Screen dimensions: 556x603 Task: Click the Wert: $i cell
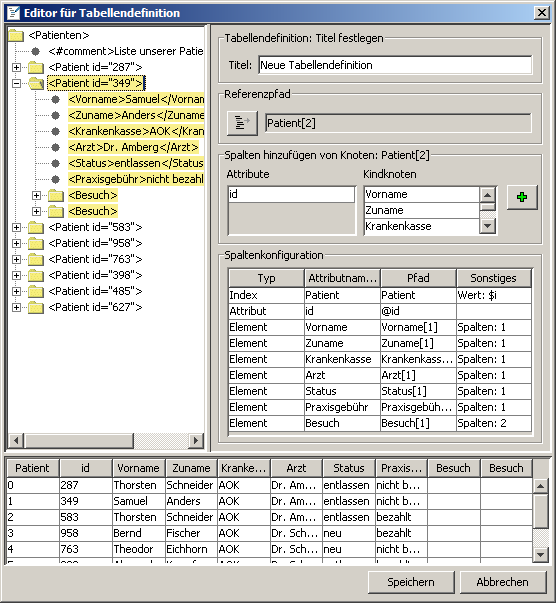click(494, 295)
